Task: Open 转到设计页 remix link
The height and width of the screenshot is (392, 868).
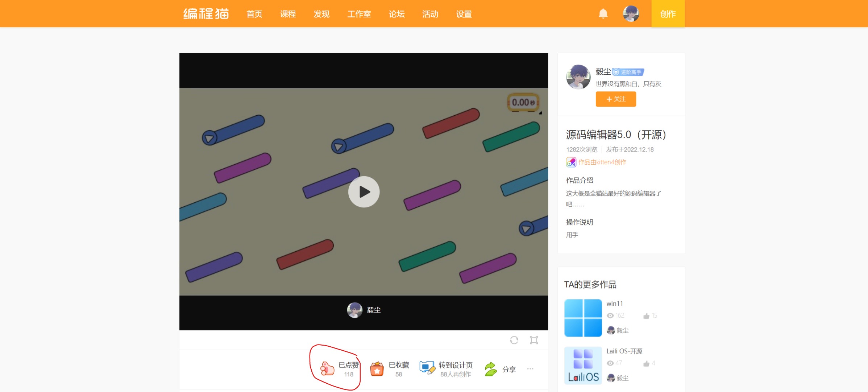Action: pos(446,369)
